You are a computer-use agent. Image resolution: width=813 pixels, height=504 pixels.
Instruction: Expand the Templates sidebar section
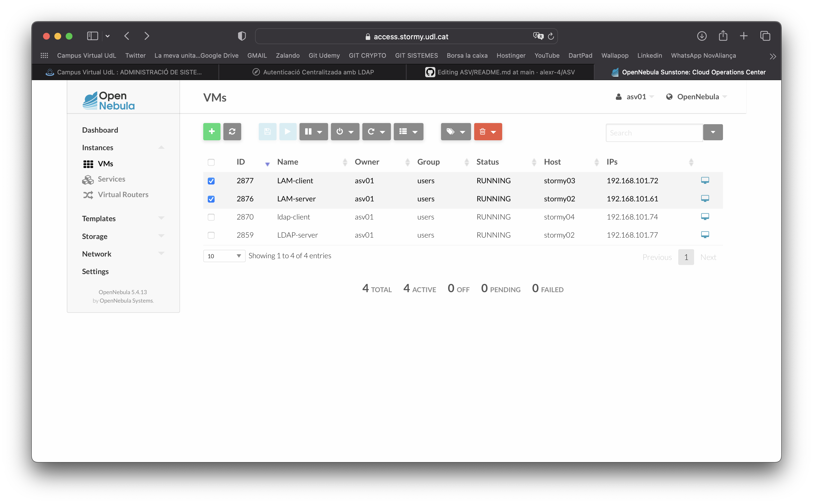pyautogui.click(x=123, y=219)
